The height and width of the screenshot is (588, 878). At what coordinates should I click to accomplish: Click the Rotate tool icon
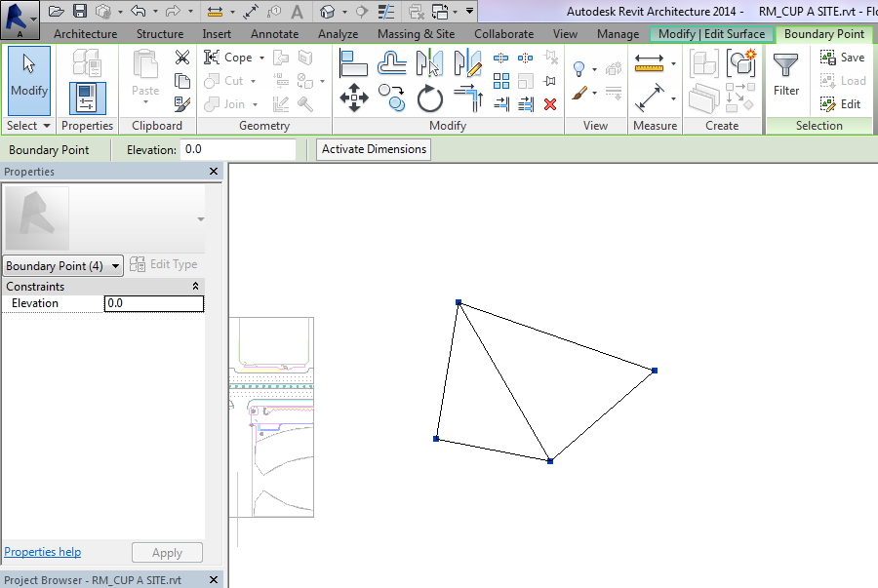point(430,98)
